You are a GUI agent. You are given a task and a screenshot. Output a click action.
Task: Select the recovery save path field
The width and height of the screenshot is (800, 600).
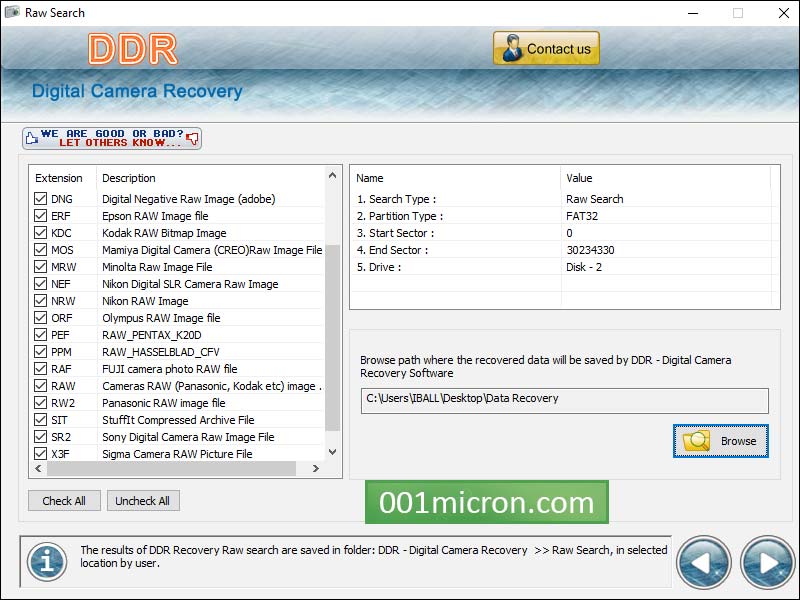coord(565,400)
